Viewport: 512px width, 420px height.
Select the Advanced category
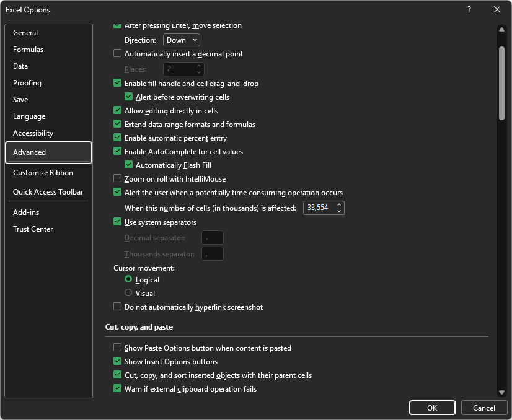point(48,152)
